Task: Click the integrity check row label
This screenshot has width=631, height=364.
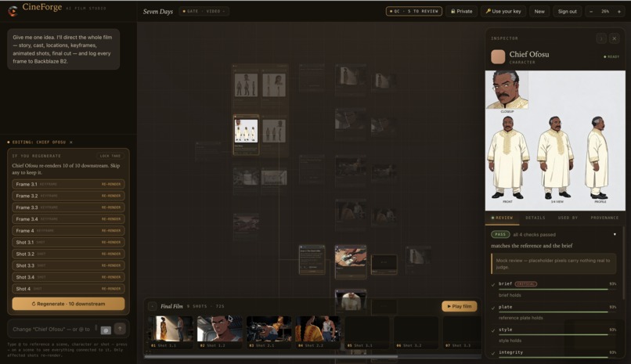Action: point(510,352)
